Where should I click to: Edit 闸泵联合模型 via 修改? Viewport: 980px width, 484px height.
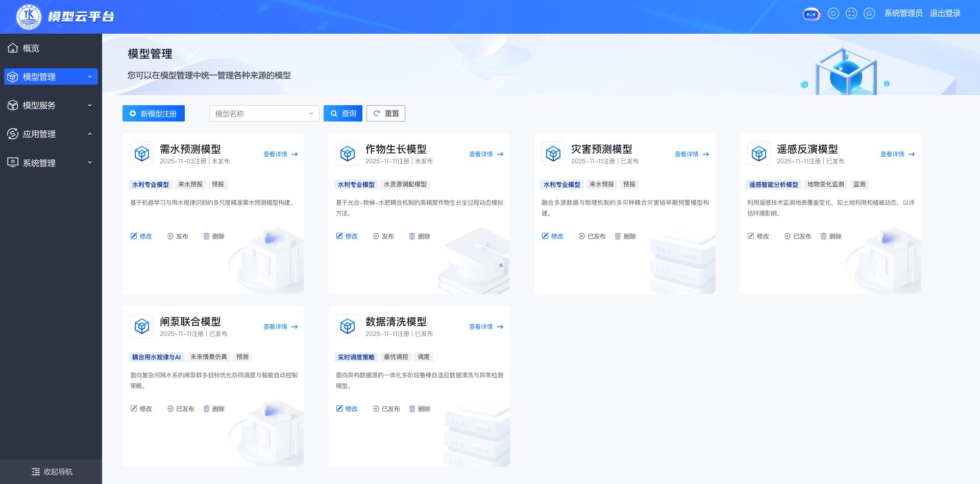[x=141, y=409]
